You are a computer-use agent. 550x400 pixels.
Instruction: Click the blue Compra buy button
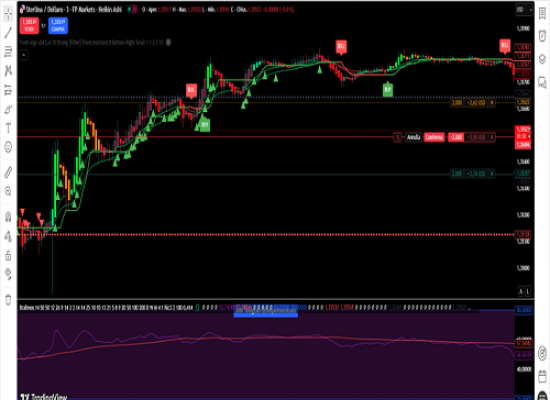coord(58,25)
